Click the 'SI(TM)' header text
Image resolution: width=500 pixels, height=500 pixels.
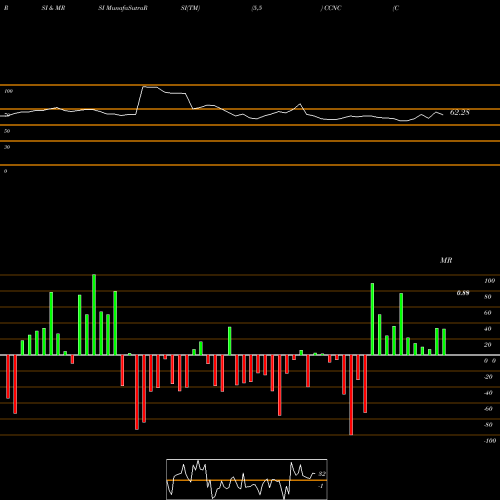coord(190,8)
